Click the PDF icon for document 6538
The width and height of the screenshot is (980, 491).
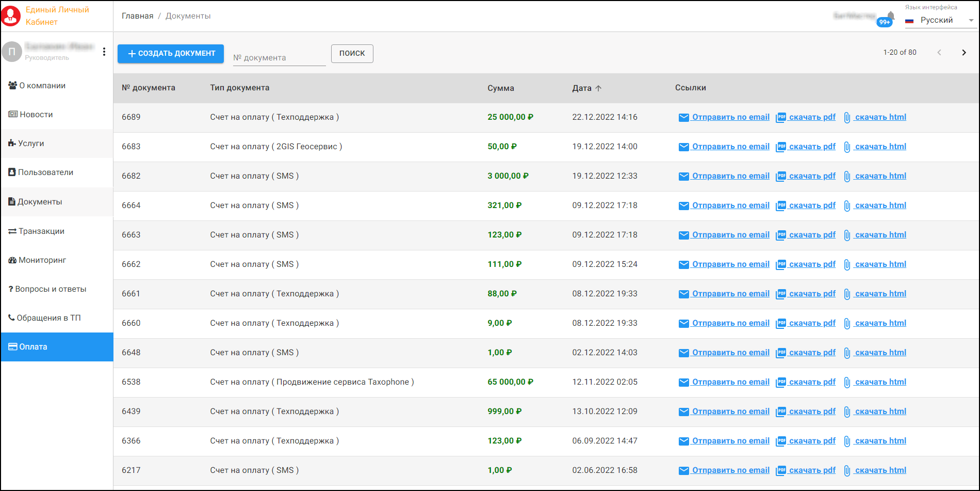click(781, 382)
